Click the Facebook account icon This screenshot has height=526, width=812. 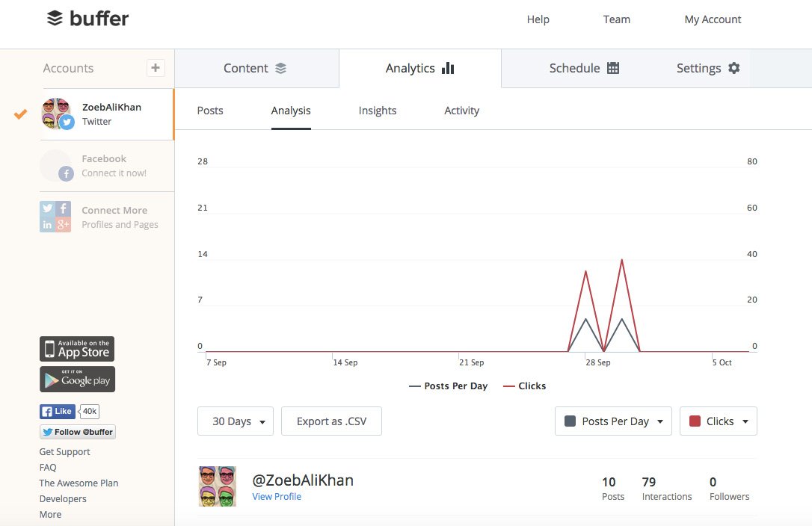57,165
